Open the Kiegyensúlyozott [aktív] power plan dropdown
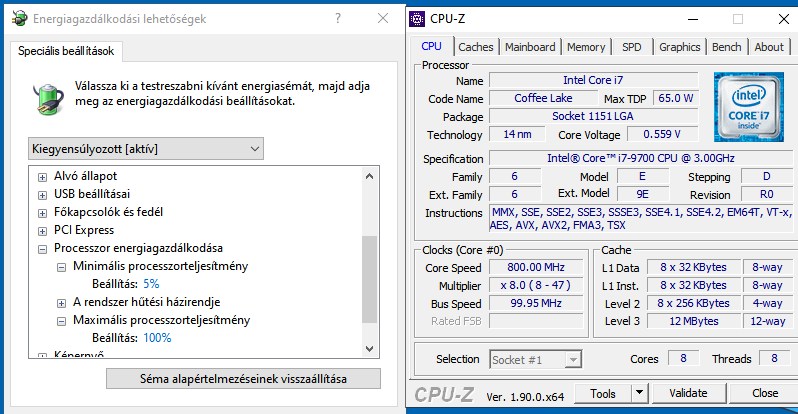798x414 pixels. [146, 149]
